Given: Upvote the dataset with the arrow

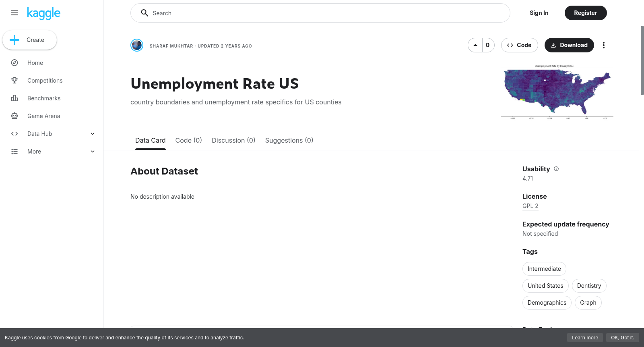Looking at the screenshot, I should point(475,45).
